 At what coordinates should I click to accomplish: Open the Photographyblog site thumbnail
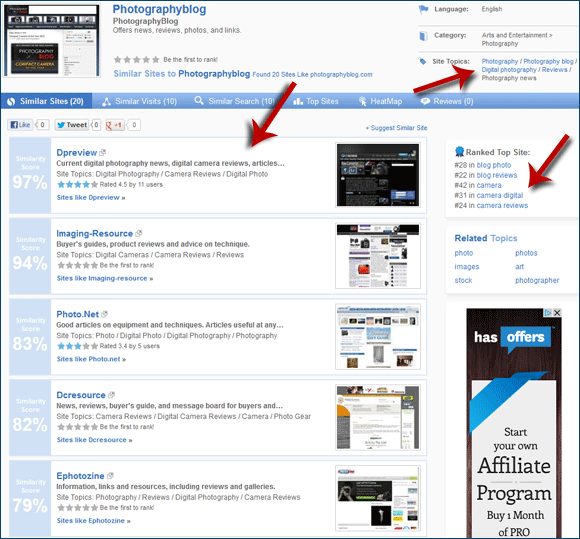[52, 40]
